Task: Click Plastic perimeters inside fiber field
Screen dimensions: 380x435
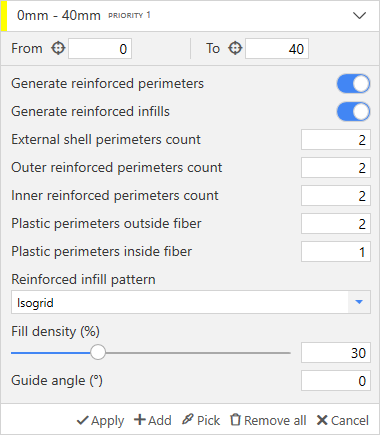Action: tap(336, 252)
